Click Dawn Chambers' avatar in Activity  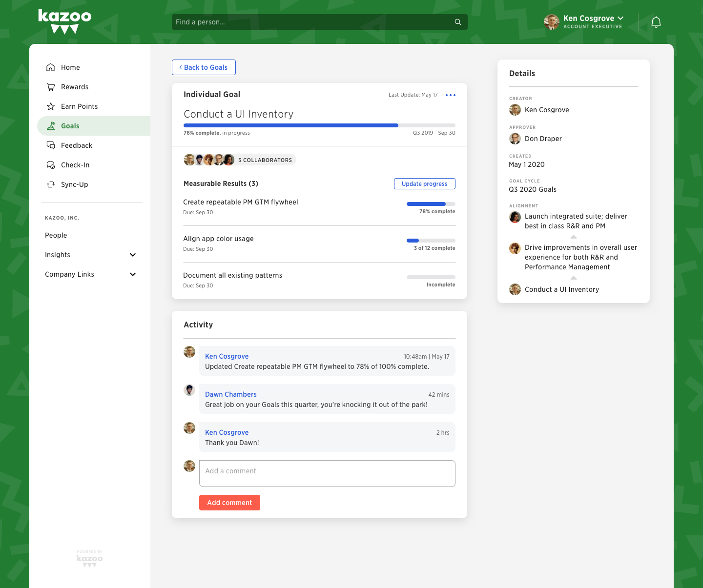pos(189,390)
